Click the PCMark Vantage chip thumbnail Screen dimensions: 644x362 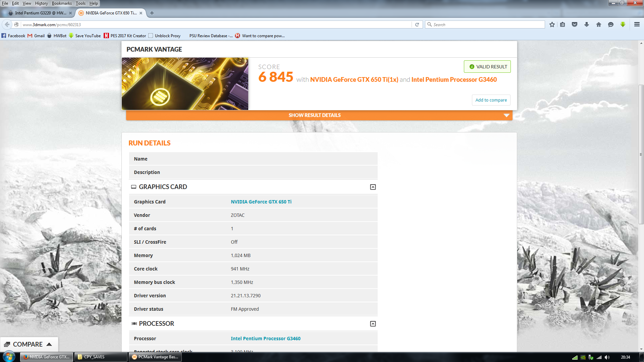tap(185, 84)
